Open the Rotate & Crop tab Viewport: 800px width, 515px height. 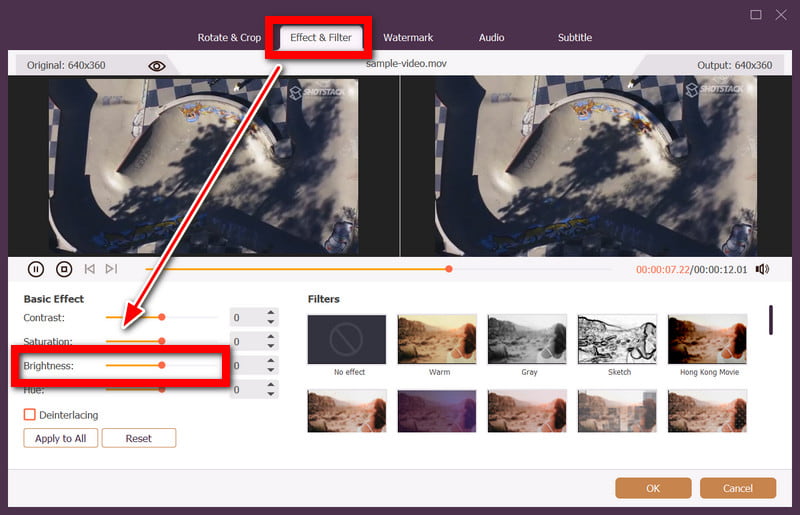(229, 38)
